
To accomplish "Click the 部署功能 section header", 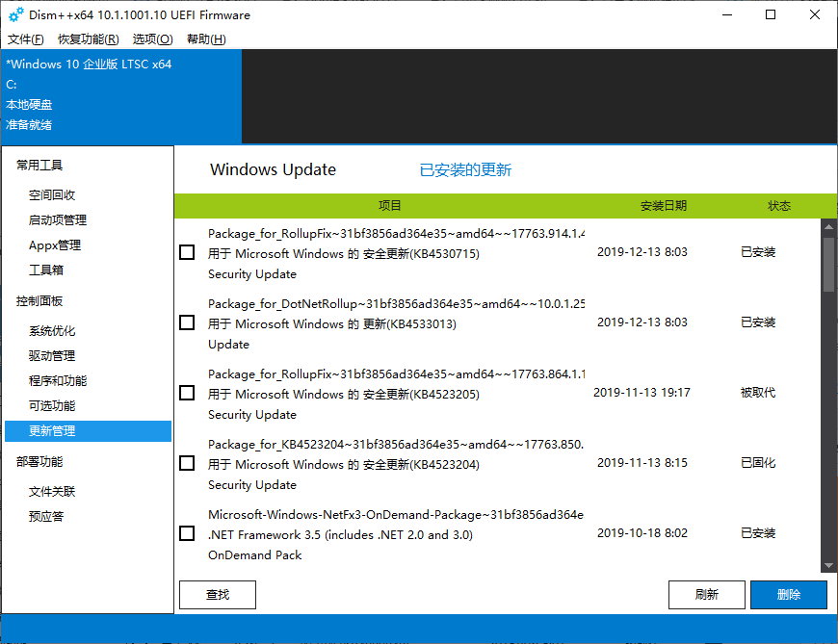I will pyautogui.click(x=39, y=461).
